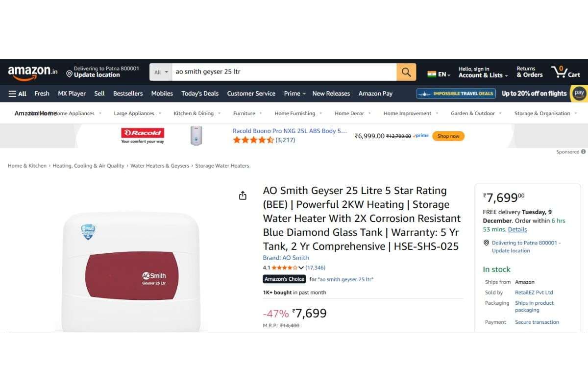This screenshot has width=588, height=392.
Task: Click the Shop now button
Action: click(448, 136)
